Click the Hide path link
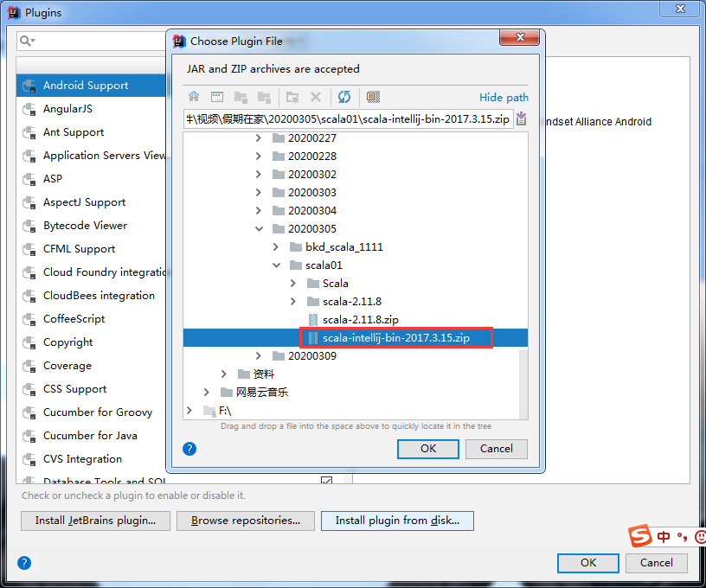The image size is (706, 588). [x=504, y=98]
